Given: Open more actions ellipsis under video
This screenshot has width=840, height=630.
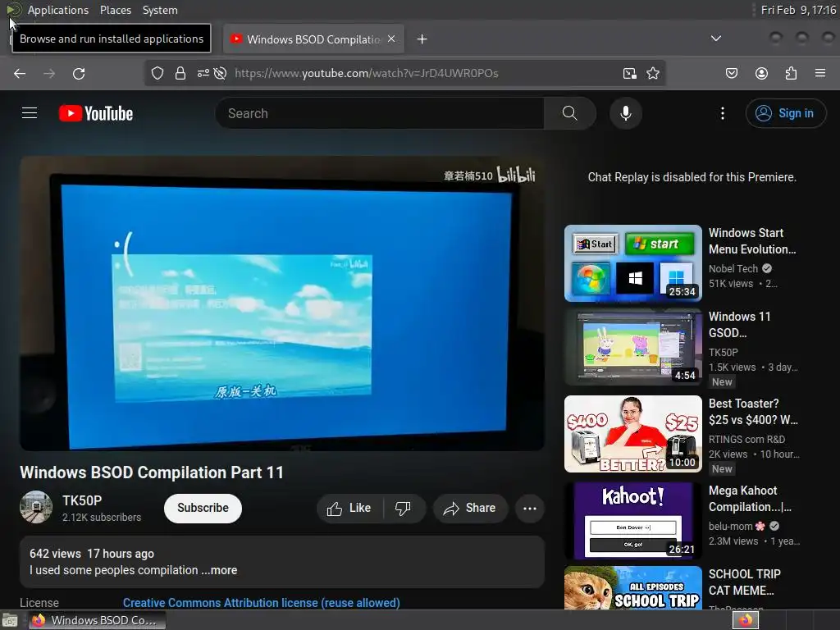Looking at the screenshot, I should pyautogui.click(x=530, y=509).
